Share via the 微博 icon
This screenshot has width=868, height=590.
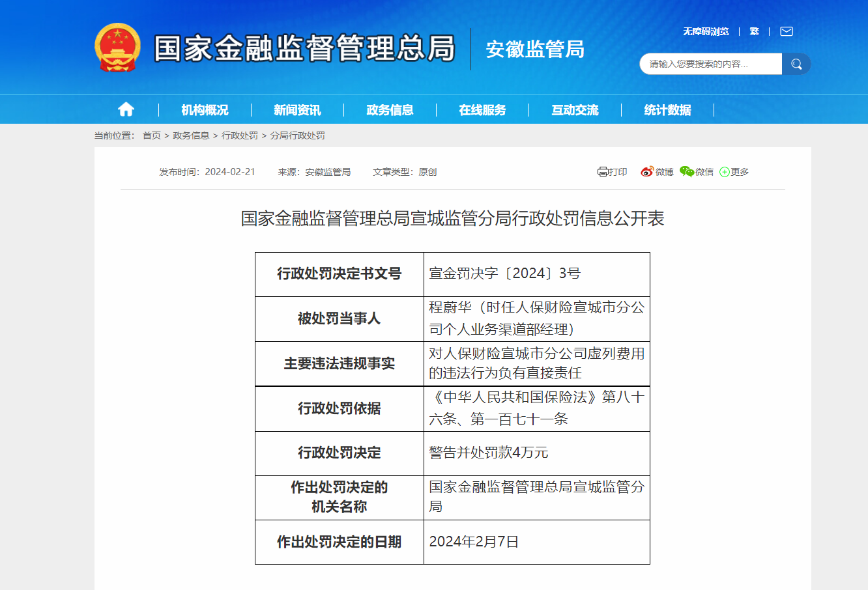tap(646, 172)
